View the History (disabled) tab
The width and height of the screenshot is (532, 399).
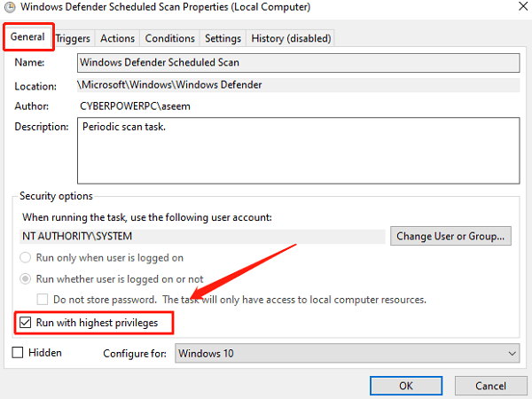291,38
